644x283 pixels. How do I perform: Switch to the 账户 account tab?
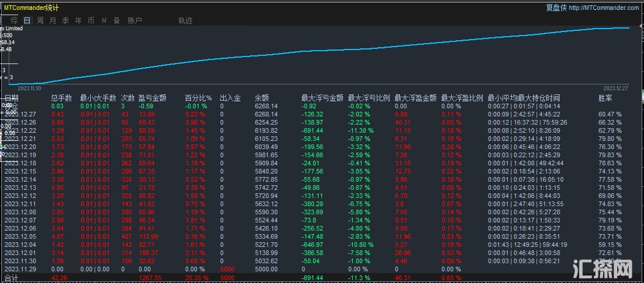pos(135,20)
